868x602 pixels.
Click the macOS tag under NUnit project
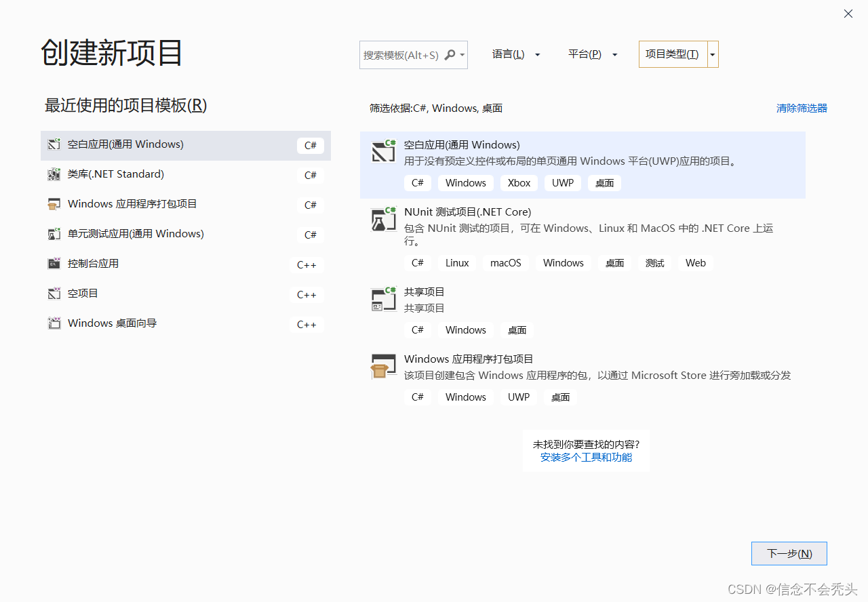click(x=506, y=263)
